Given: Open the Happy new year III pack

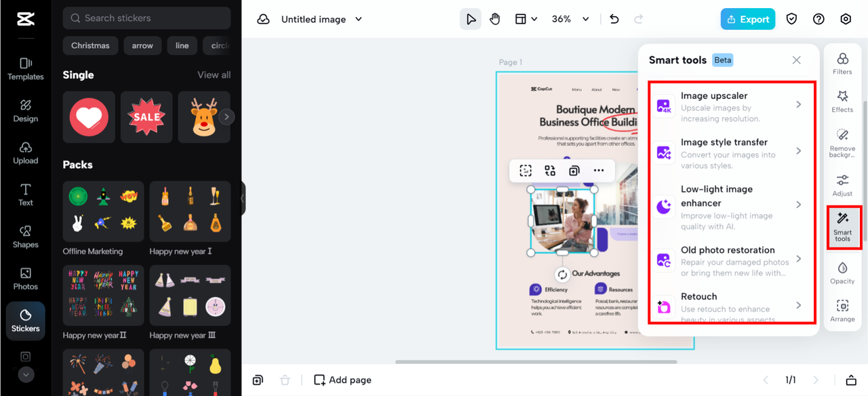Looking at the screenshot, I should [190, 295].
